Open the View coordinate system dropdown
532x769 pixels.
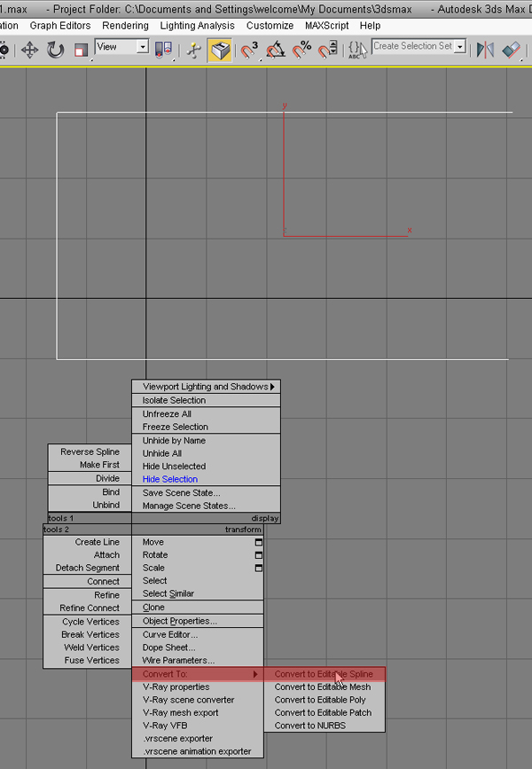click(x=143, y=47)
